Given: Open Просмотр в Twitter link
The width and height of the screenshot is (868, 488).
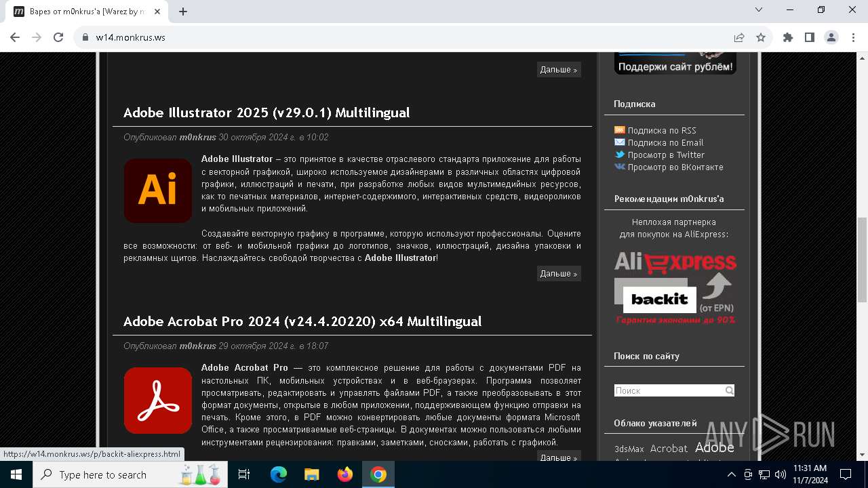Looking at the screenshot, I should [666, 155].
